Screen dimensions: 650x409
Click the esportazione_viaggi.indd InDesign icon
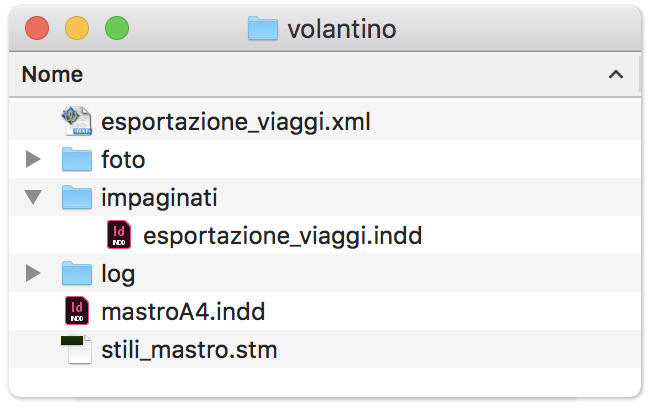(x=119, y=236)
